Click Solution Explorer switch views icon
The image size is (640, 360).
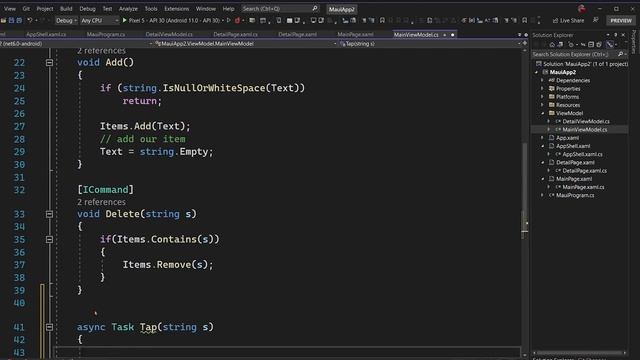pyautogui.click(x=560, y=44)
